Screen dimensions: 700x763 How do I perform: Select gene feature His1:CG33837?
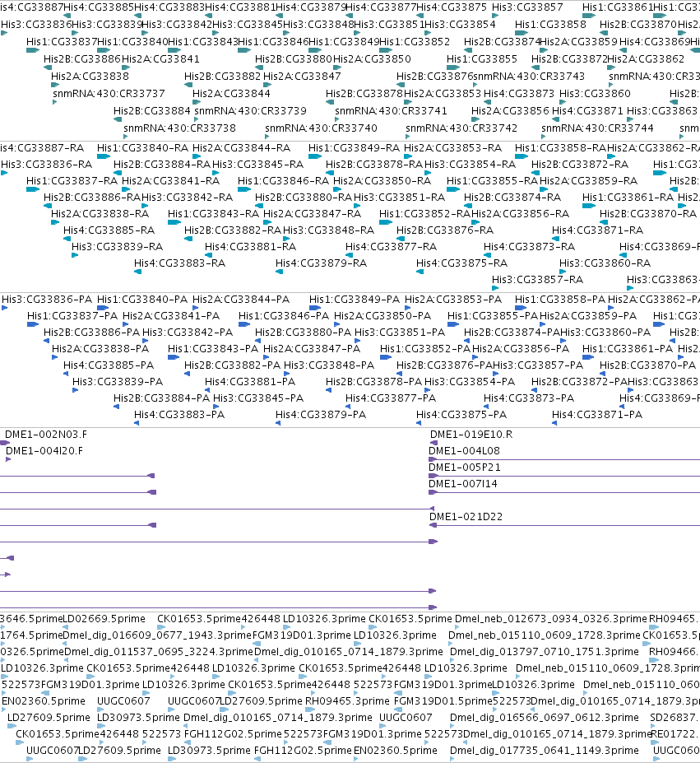[62, 42]
